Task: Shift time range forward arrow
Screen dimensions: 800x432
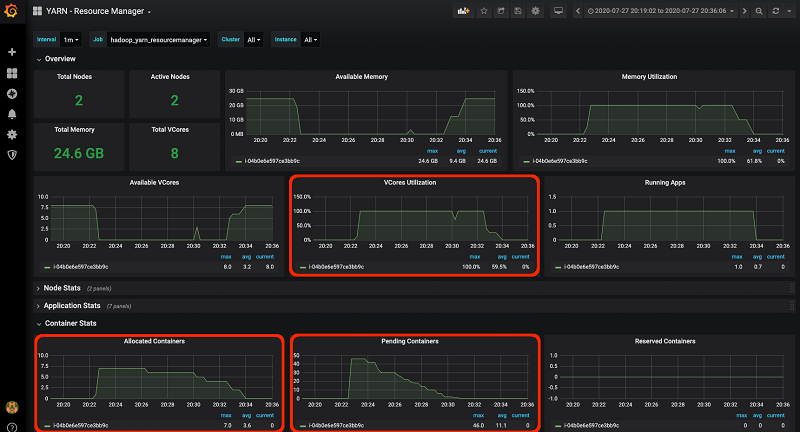Action: 744,11
